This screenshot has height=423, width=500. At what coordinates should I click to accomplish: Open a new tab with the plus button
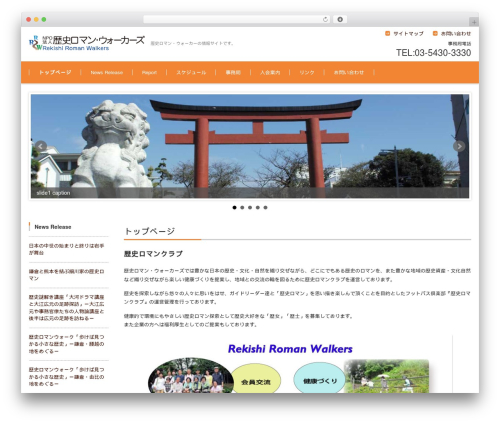point(474,22)
